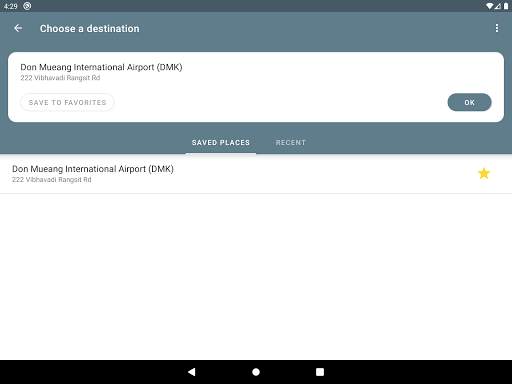Select Don Mueang Airport in saved list
This screenshot has width=512, height=384.
coord(256,174)
